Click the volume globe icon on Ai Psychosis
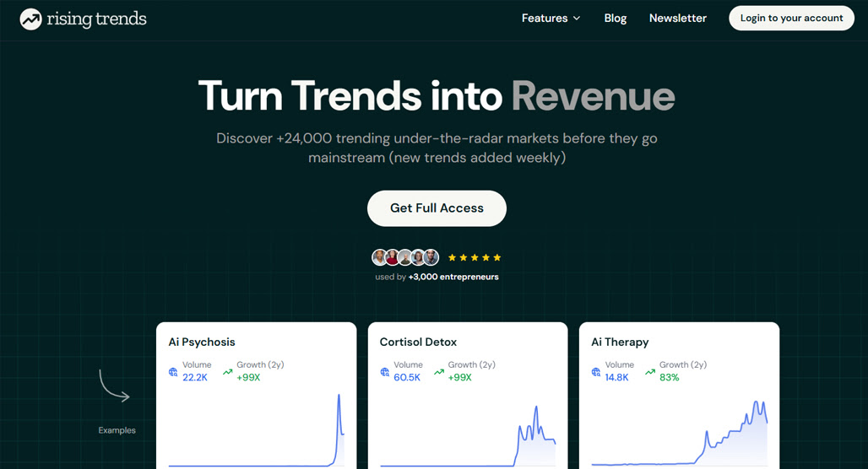Screen dimensions: 868x469 [x=173, y=372]
